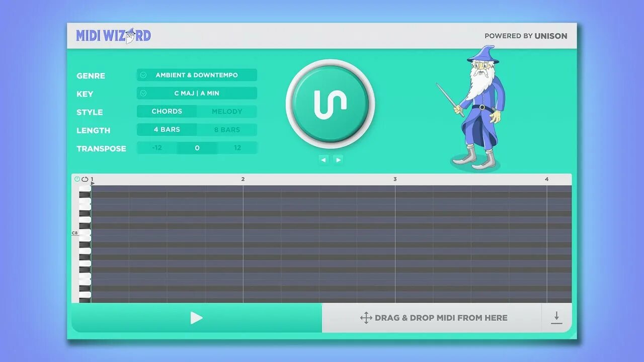Click the previous variation arrow below the generate button
The image size is (644, 362).
[324, 159]
